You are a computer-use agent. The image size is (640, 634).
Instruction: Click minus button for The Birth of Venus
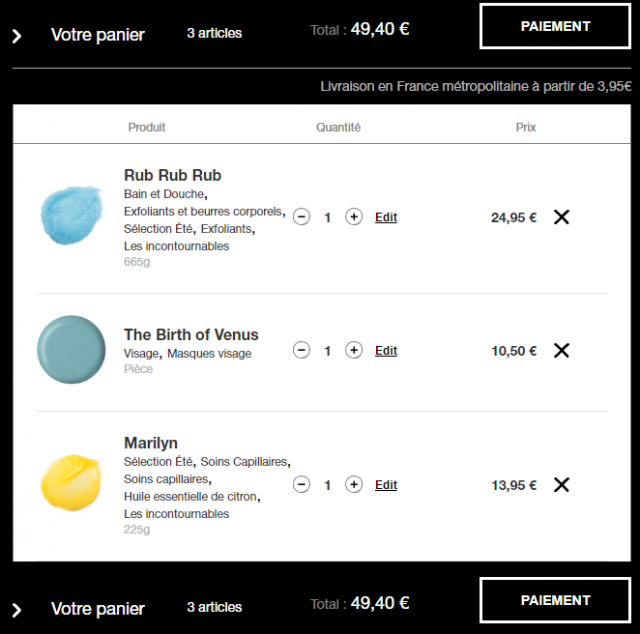click(301, 350)
